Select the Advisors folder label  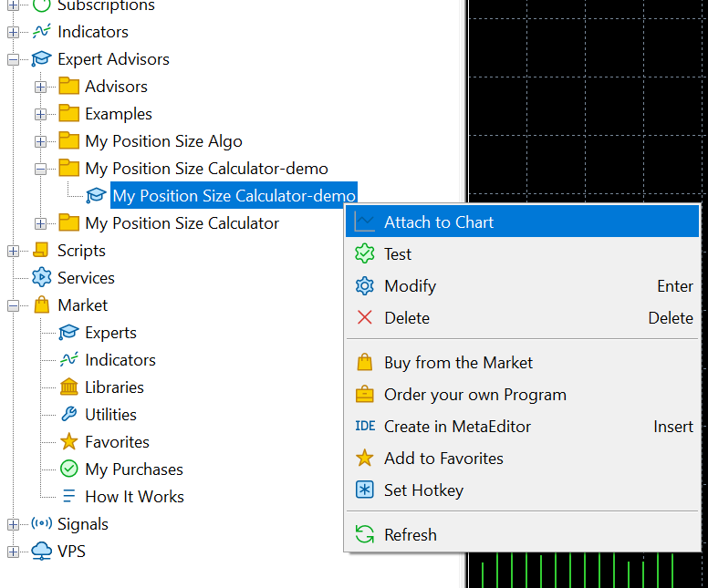[x=116, y=87]
